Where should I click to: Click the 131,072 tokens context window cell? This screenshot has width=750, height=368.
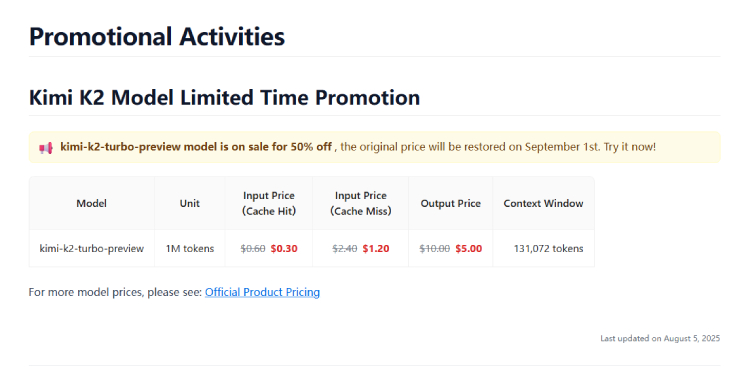coord(549,249)
